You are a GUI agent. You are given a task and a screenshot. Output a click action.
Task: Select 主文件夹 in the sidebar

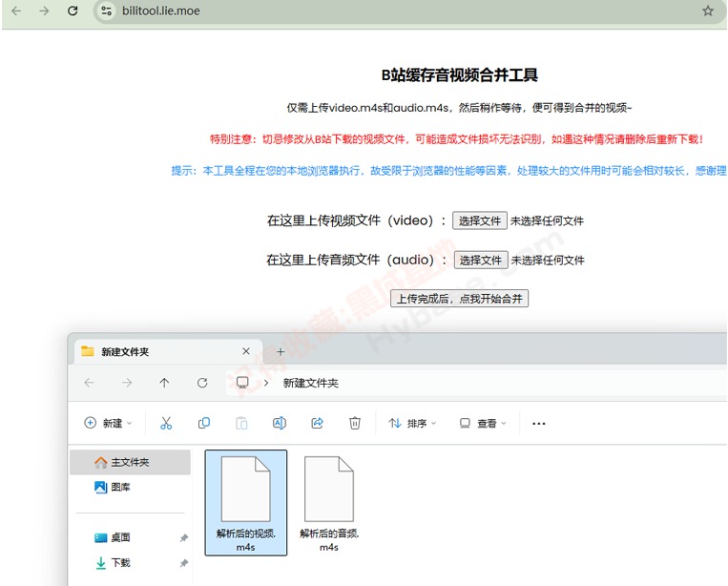(x=130, y=462)
